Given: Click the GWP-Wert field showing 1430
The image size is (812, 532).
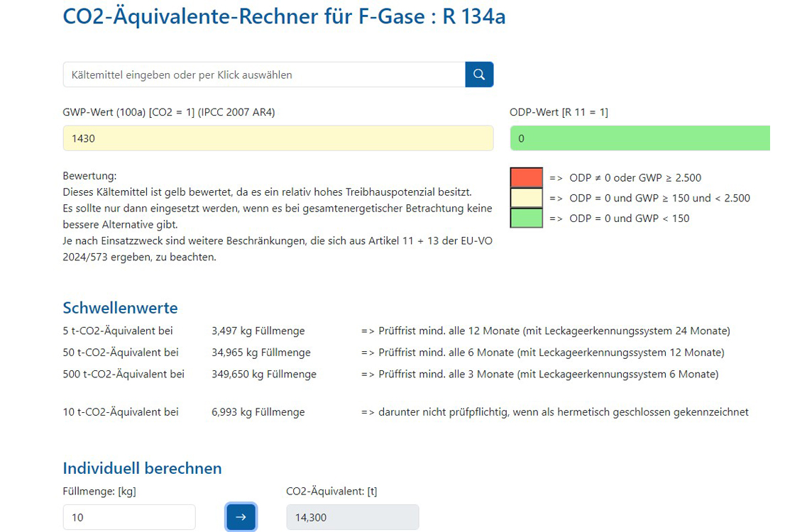Looking at the screenshot, I should tap(278, 138).
